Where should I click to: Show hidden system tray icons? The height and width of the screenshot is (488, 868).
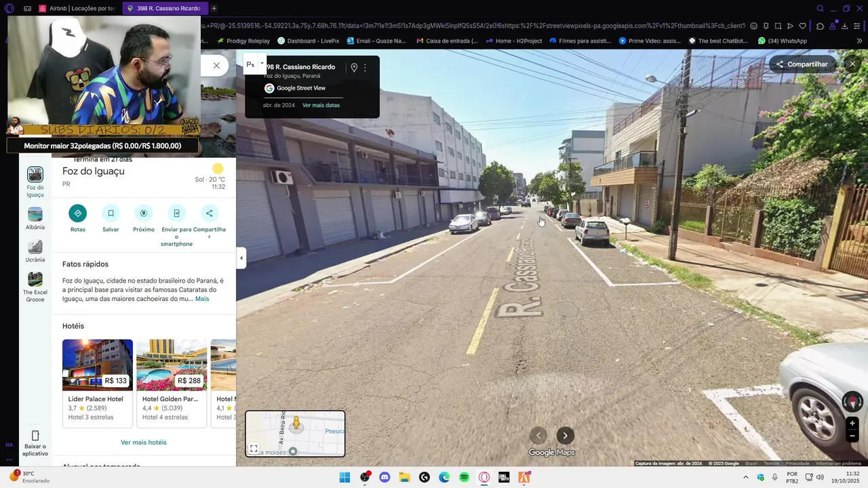click(746, 477)
